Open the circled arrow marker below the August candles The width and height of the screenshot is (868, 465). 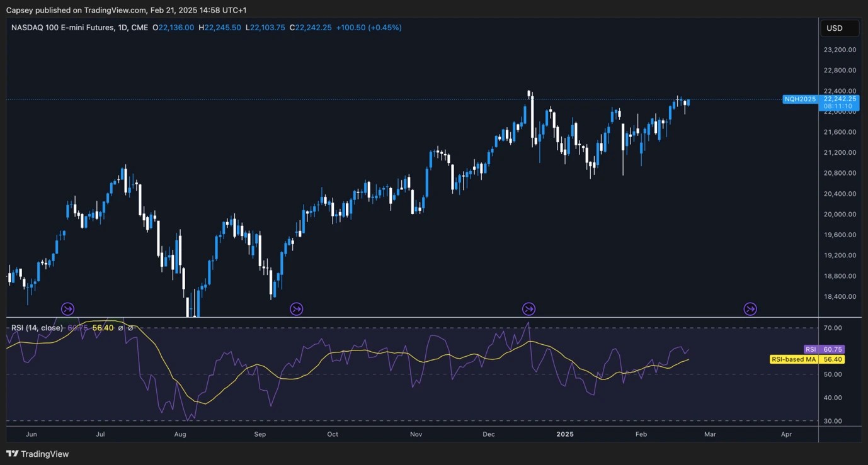67,309
